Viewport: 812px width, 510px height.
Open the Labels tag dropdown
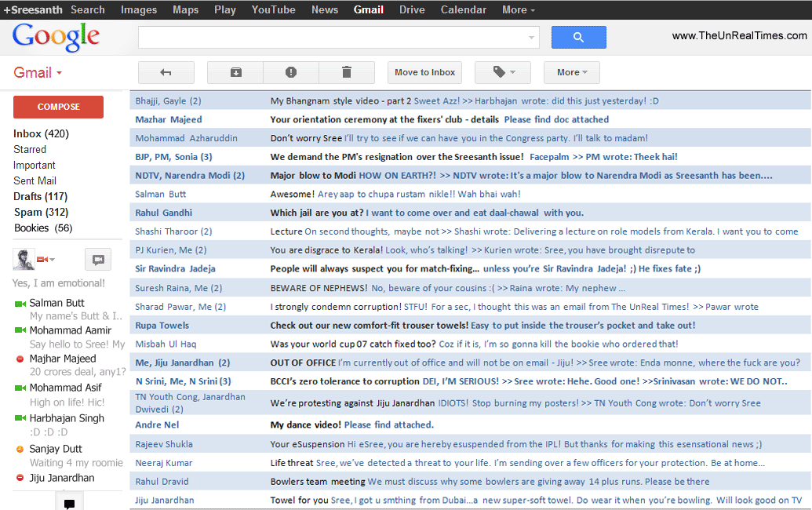pos(503,72)
